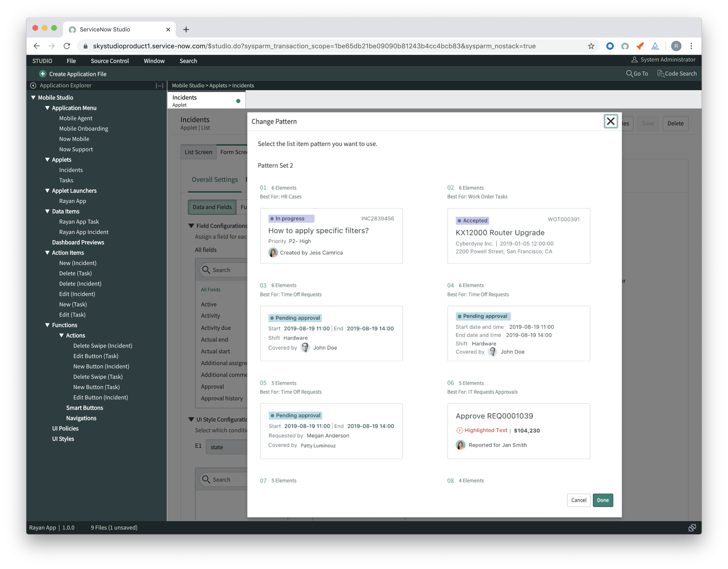Collapse Application Explorer with the bracket-minus icon

159,86
